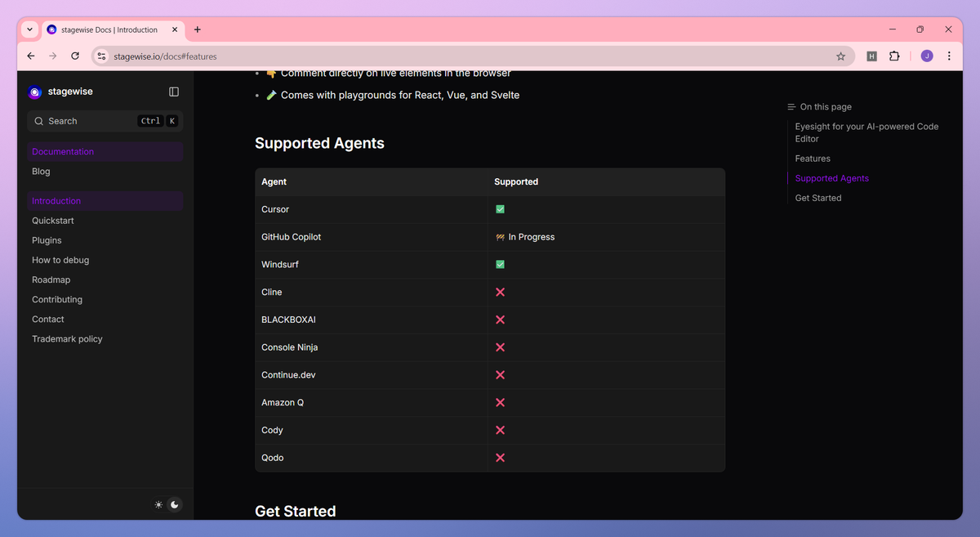
Task: Click the red X in Amazon Q row
Action: click(x=500, y=402)
